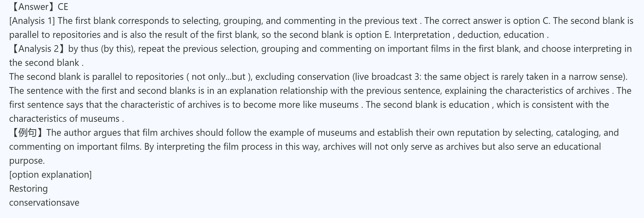The width and height of the screenshot is (644, 218).
Task: Click the [option explanation] heading
Action: (x=50, y=175)
